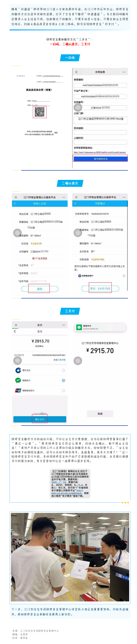Screen dimensions: 137x644
Task: Toggle the radio button beside 中国建设银行
Action: tap(123, 276)
